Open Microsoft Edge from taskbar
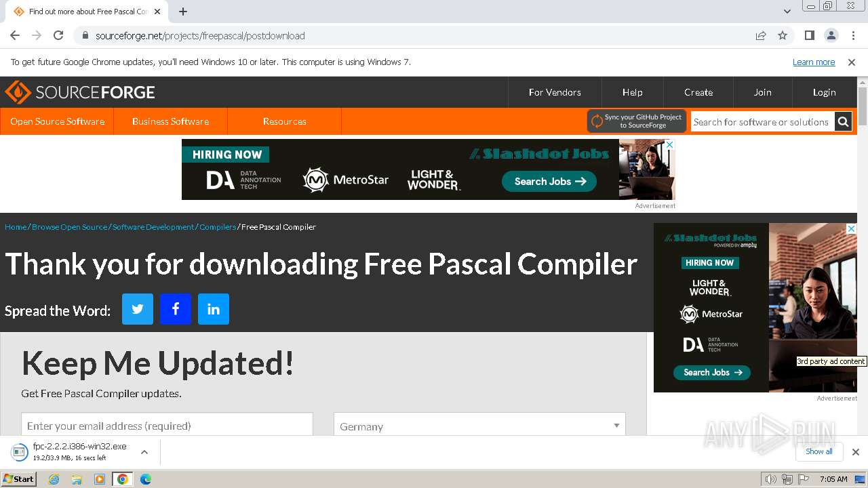 [x=145, y=479]
